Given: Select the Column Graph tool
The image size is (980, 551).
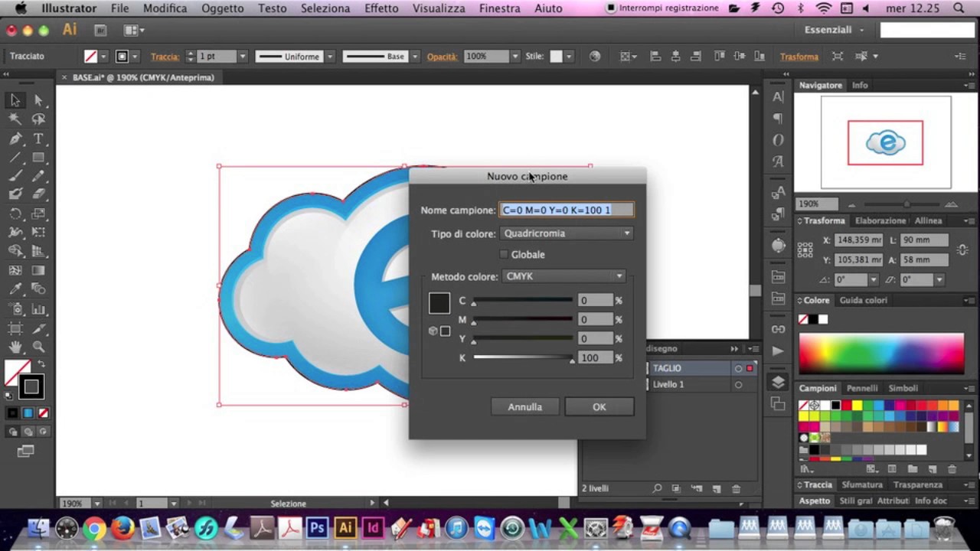Looking at the screenshot, I should coord(38,309).
